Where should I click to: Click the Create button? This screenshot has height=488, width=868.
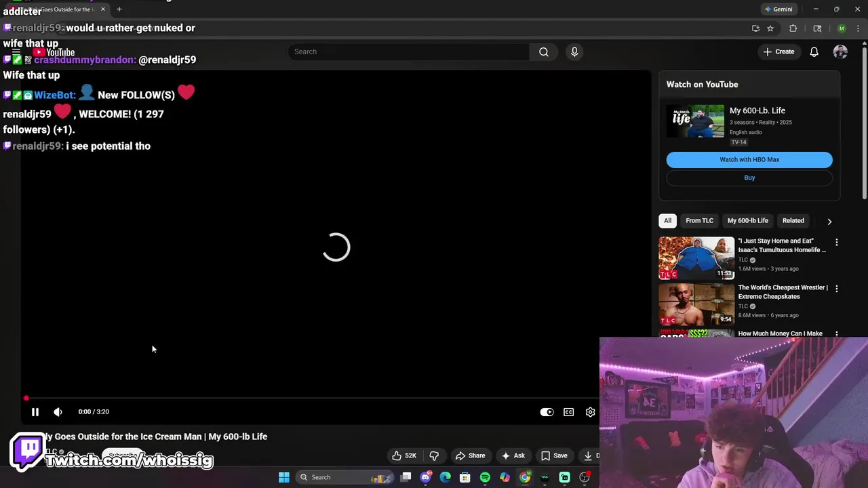pyautogui.click(x=778, y=52)
